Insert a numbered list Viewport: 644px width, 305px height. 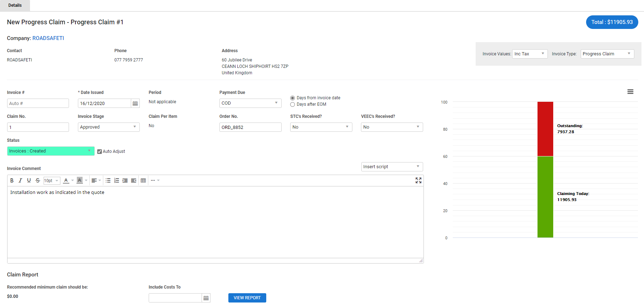pos(117,180)
